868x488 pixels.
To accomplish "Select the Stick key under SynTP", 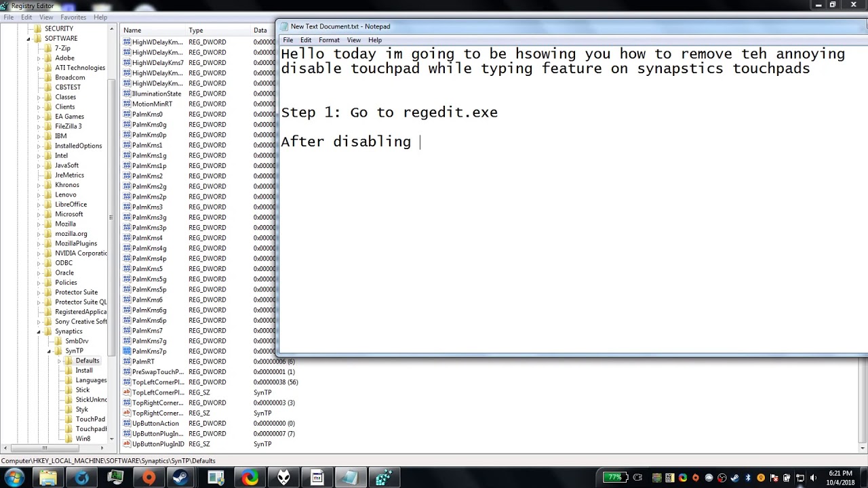I will (83, 390).
